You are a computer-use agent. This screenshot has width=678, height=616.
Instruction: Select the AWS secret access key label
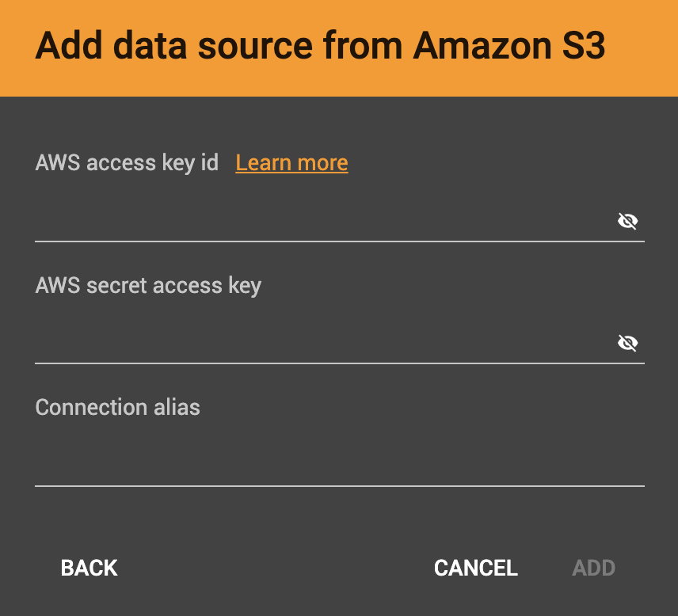[148, 285]
